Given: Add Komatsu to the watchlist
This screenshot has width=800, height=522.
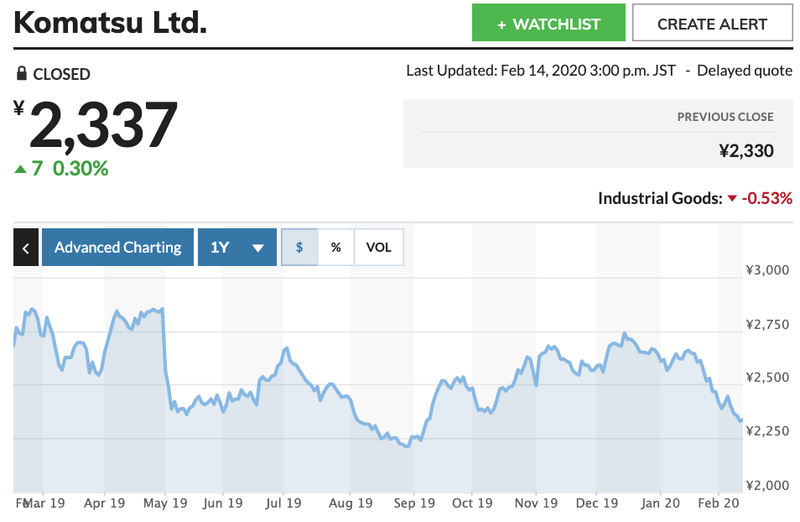Looking at the screenshot, I should [x=548, y=23].
